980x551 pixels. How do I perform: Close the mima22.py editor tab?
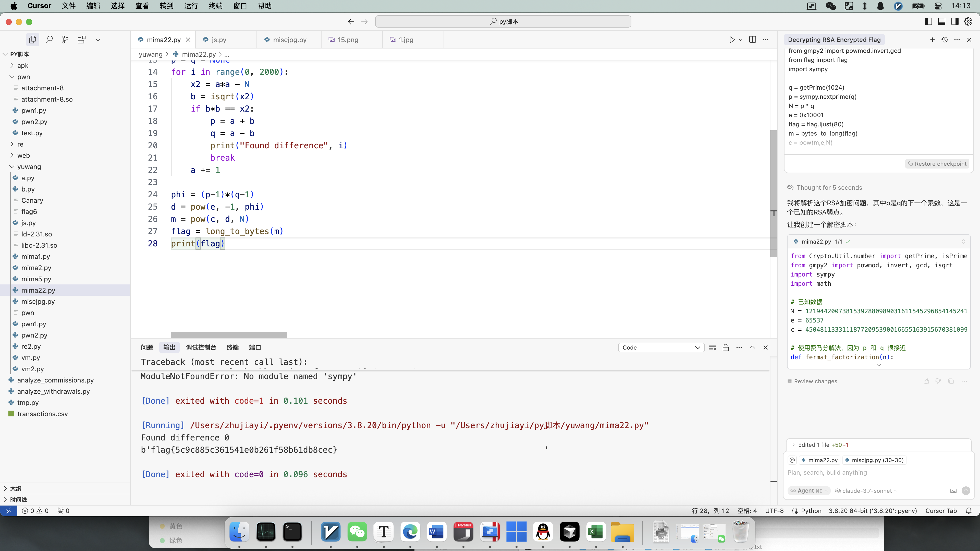pyautogui.click(x=188, y=40)
